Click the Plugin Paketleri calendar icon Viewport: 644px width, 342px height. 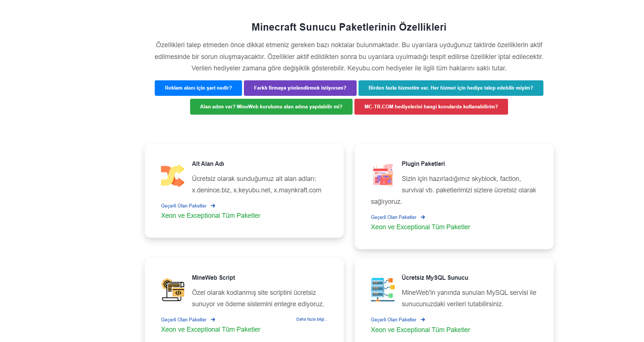(383, 176)
